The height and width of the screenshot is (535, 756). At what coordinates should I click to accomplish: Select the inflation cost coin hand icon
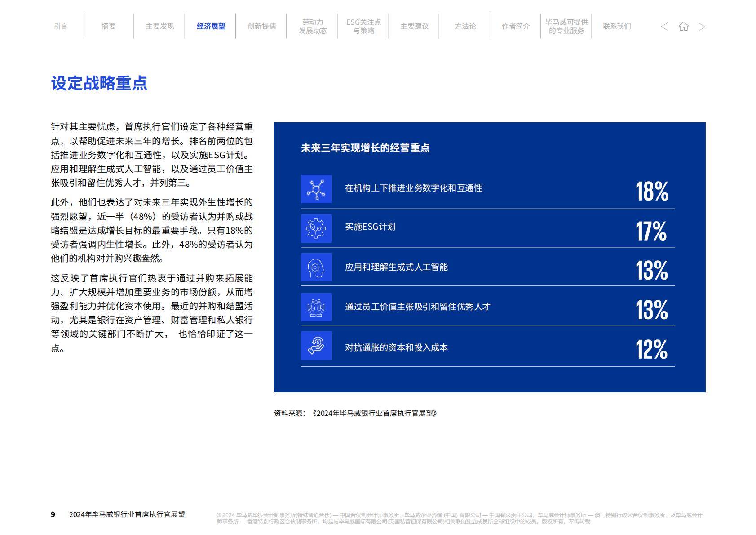tap(316, 345)
